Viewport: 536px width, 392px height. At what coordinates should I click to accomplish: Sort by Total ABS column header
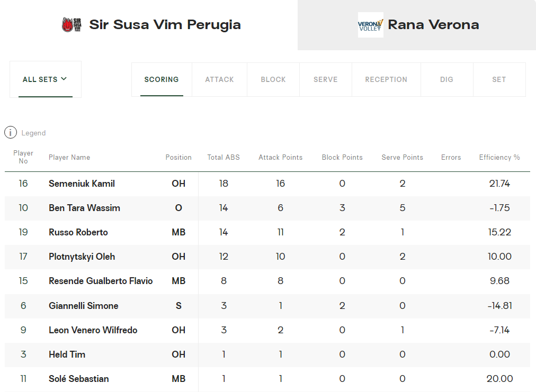tap(224, 157)
